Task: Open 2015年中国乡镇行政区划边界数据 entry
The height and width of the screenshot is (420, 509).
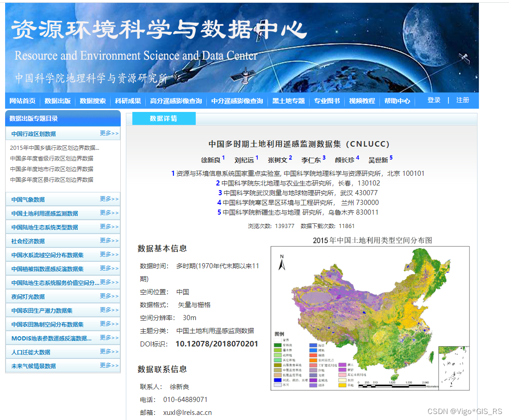Action: [55, 148]
